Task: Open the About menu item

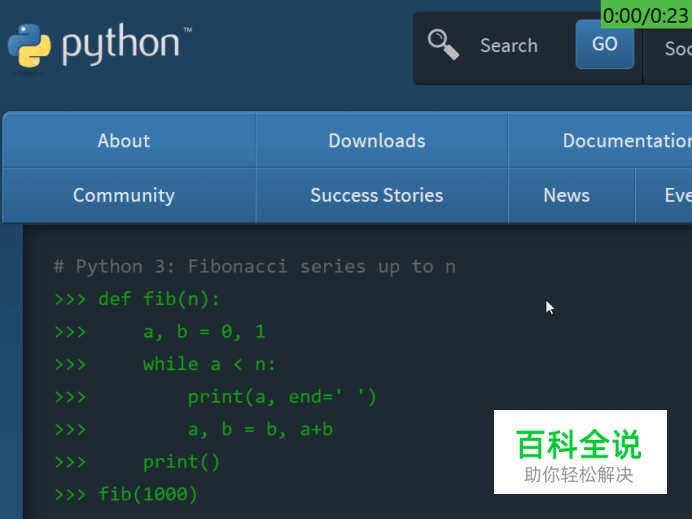Action: [124, 141]
